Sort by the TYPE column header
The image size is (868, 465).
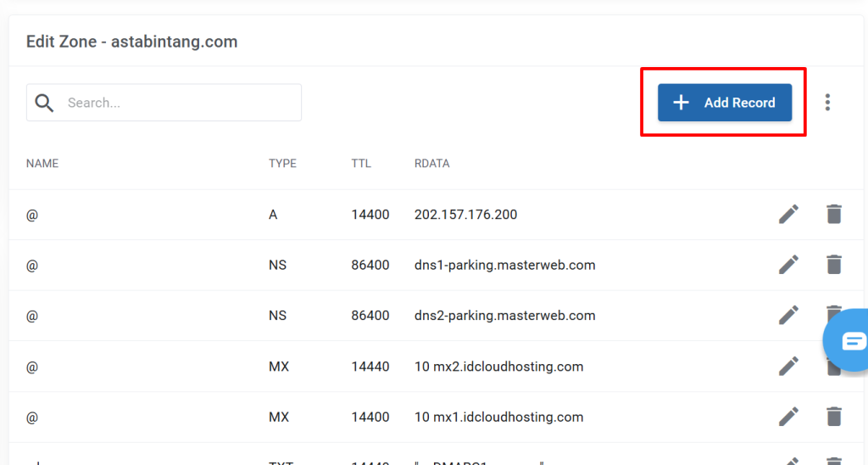(282, 164)
